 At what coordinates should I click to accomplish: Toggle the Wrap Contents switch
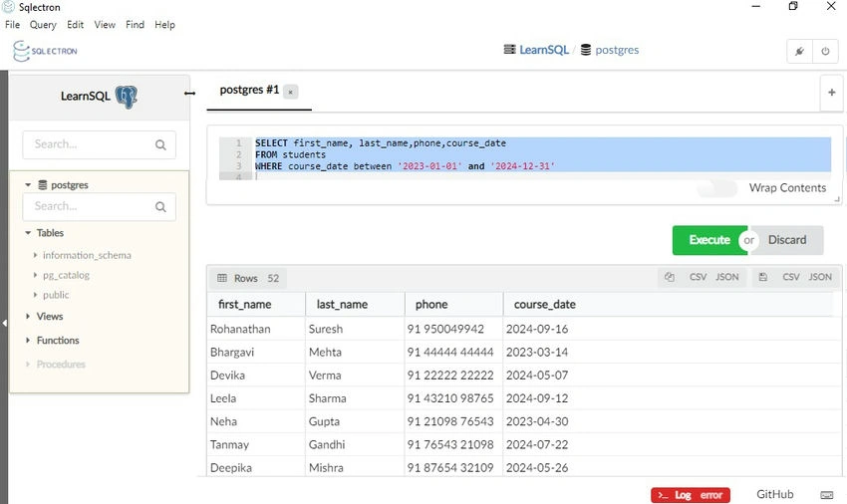(x=716, y=188)
